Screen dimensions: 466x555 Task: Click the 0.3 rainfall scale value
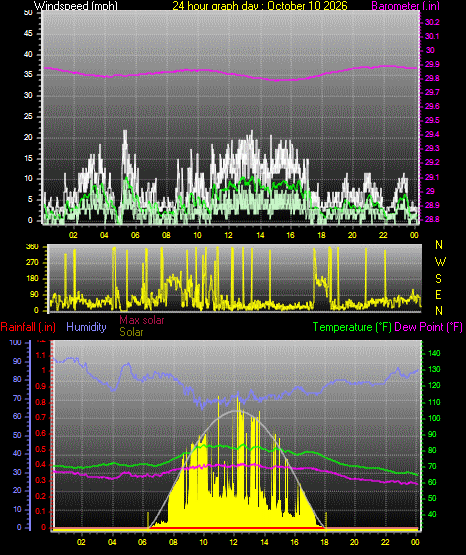coord(41,480)
